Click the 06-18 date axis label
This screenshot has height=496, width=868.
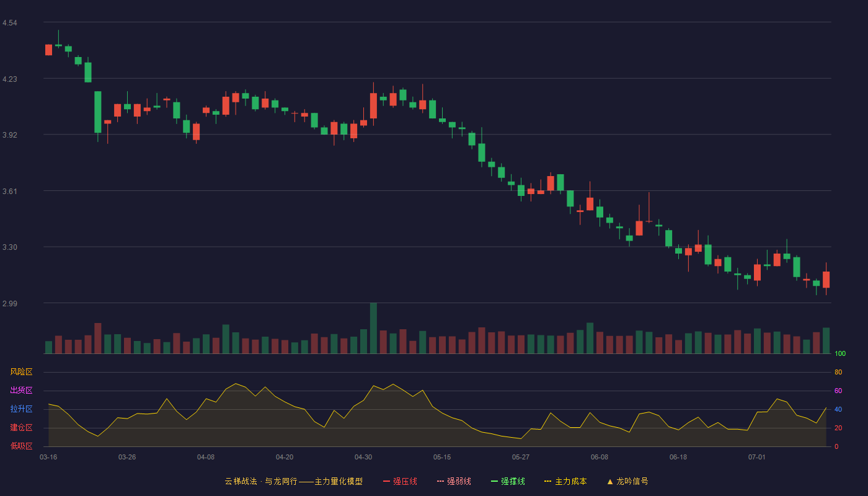click(x=678, y=457)
